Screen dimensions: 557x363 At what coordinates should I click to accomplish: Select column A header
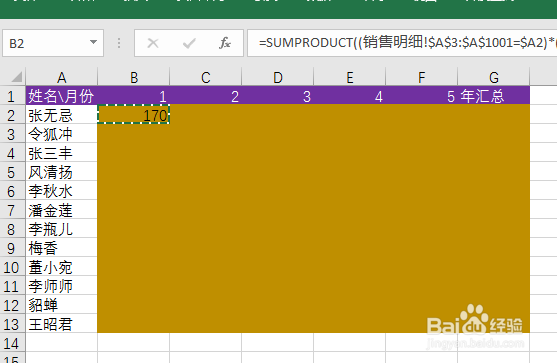pyautogui.click(x=61, y=77)
